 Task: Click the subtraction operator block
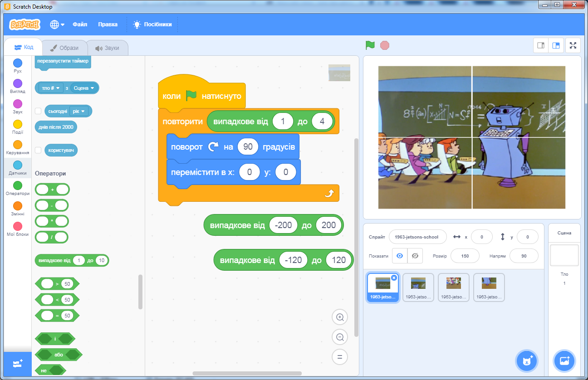(x=52, y=205)
